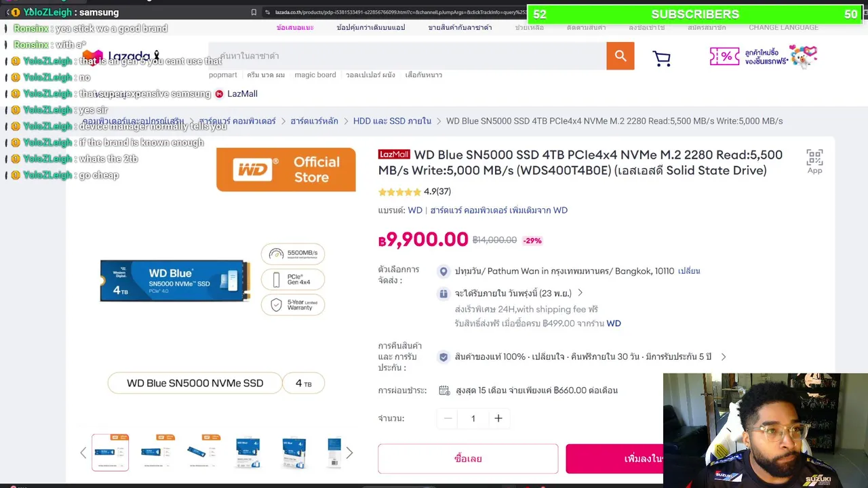Show next product thumbnails

(x=349, y=453)
